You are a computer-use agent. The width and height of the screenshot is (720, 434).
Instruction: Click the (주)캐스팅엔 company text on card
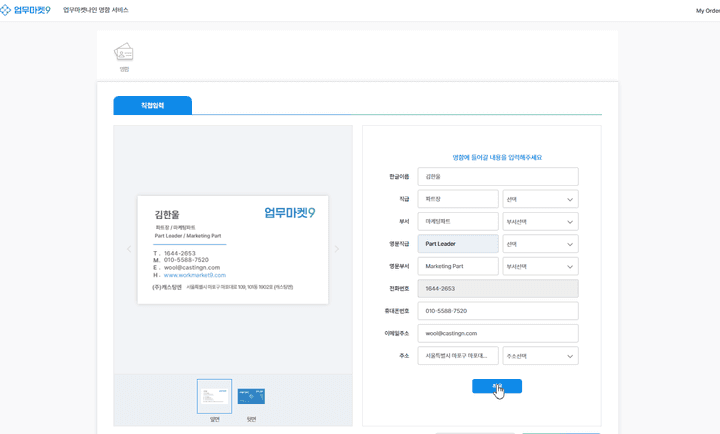click(x=167, y=287)
